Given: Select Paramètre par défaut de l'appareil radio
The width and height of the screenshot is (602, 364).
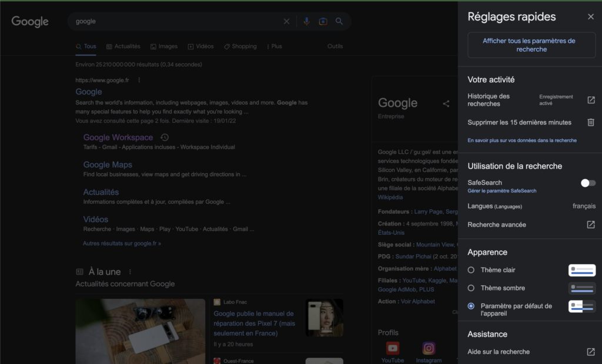Looking at the screenshot, I should (471, 306).
